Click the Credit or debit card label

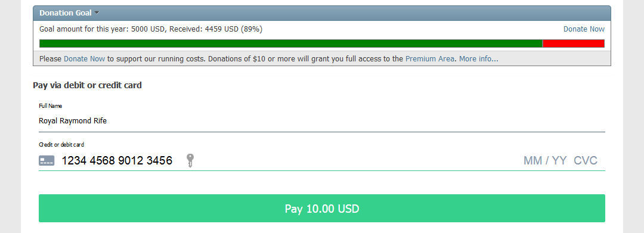tap(61, 144)
